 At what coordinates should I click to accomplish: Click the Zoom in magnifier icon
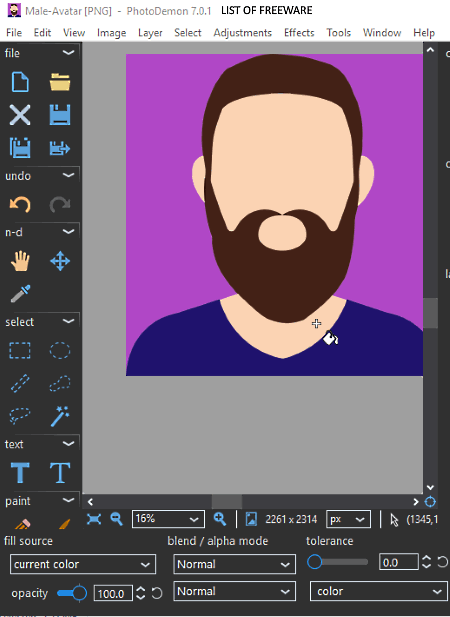[219, 519]
